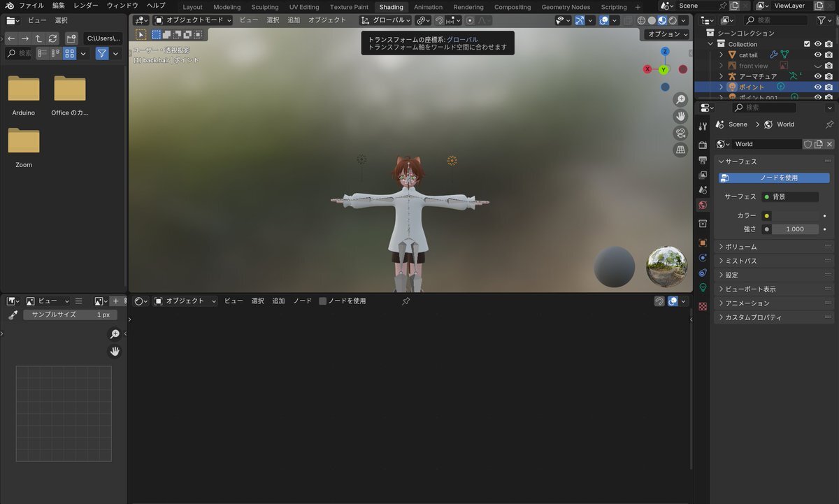Viewport: 839px width, 504px height.
Task: Open file display settings dropdown arrow
Action: point(84,53)
